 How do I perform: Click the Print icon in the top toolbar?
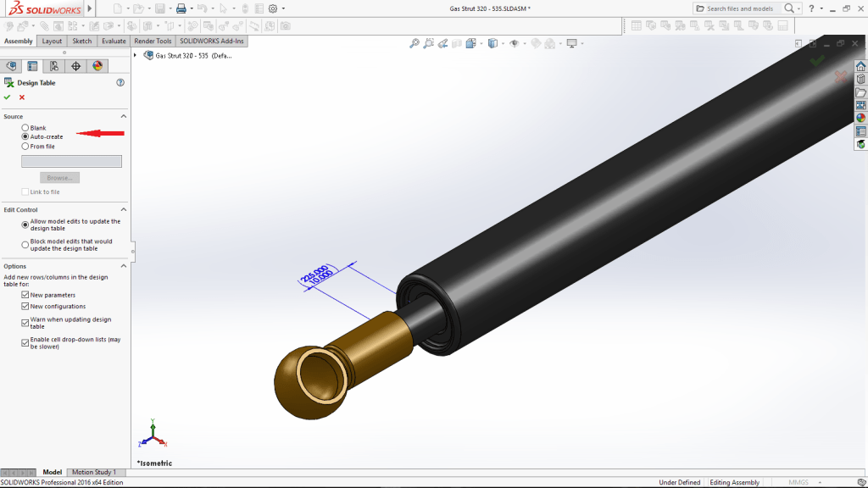(181, 8)
